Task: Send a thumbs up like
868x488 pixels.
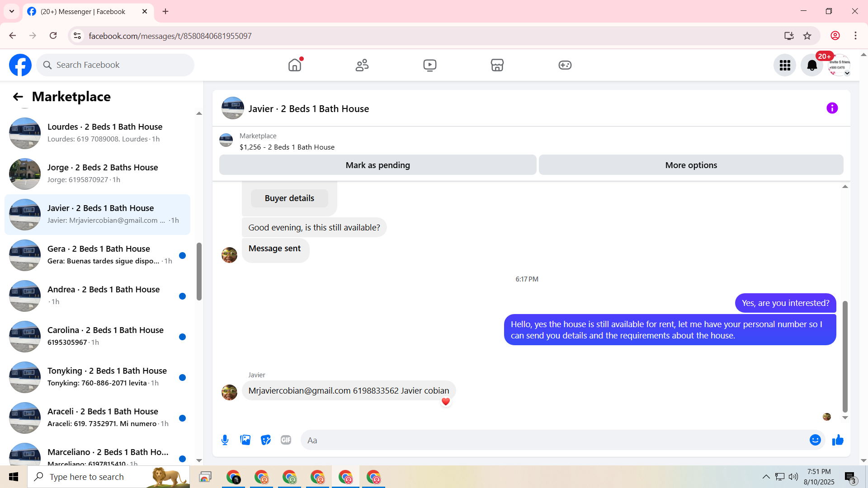Action: (838, 440)
